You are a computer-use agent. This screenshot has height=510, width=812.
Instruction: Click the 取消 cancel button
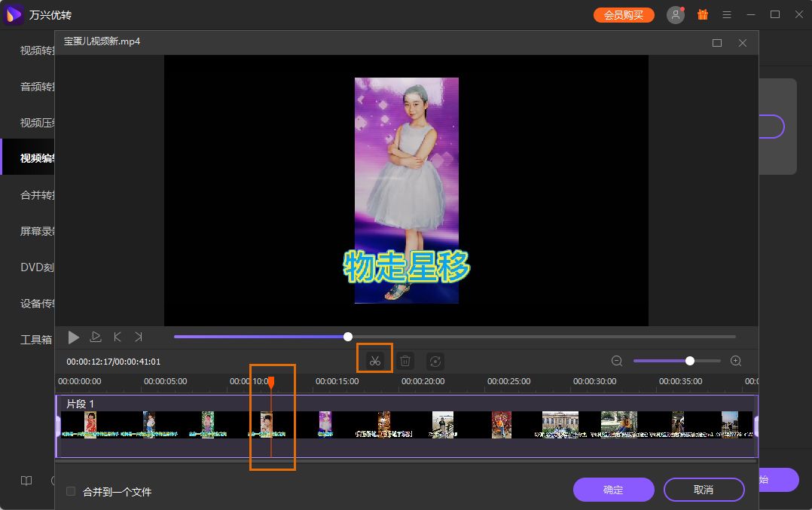tap(704, 490)
